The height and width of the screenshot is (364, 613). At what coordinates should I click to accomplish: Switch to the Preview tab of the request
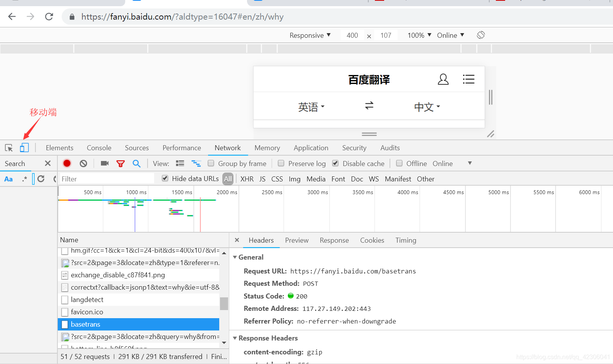pyautogui.click(x=297, y=240)
